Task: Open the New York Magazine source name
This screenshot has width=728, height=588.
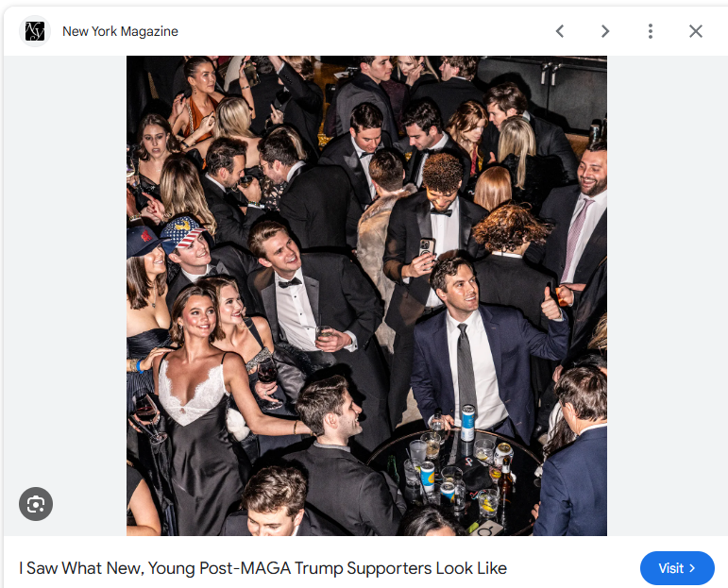Action: coord(120,31)
